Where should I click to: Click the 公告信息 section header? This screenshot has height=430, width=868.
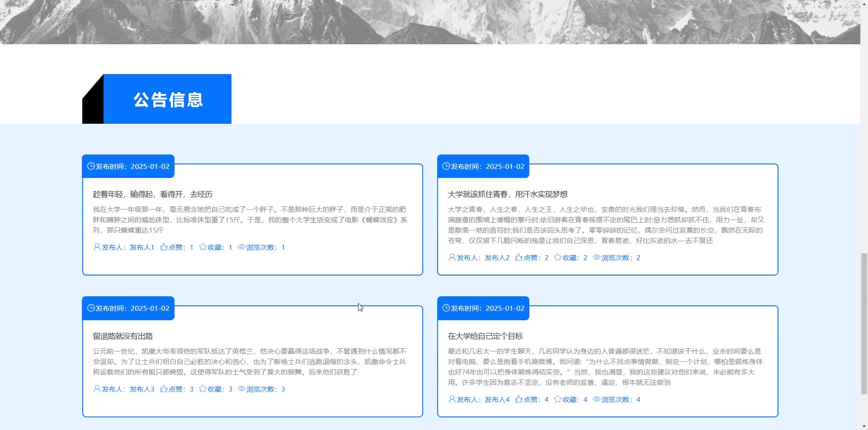[x=168, y=99]
